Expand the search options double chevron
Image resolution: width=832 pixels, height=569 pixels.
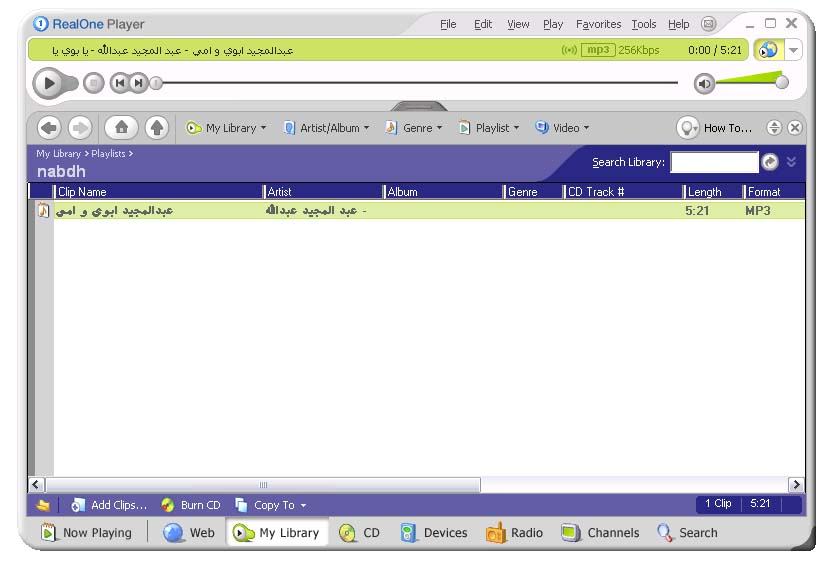click(x=791, y=162)
